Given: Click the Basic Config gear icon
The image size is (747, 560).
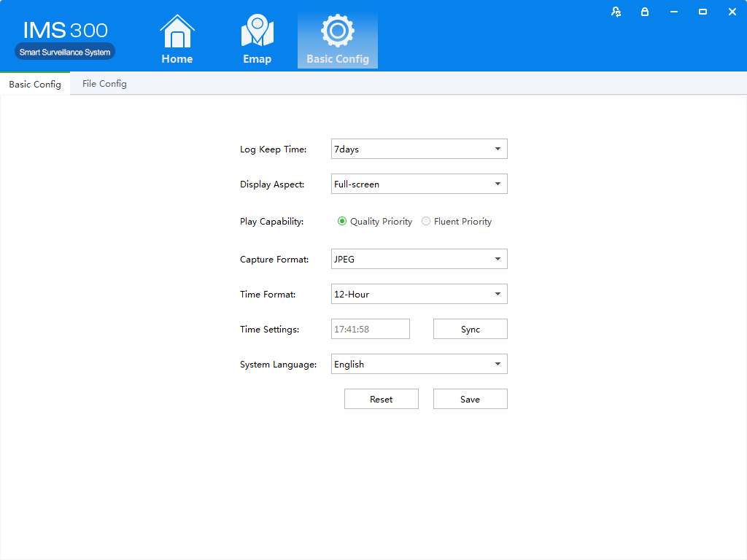Looking at the screenshot, I should pos(337,31).
